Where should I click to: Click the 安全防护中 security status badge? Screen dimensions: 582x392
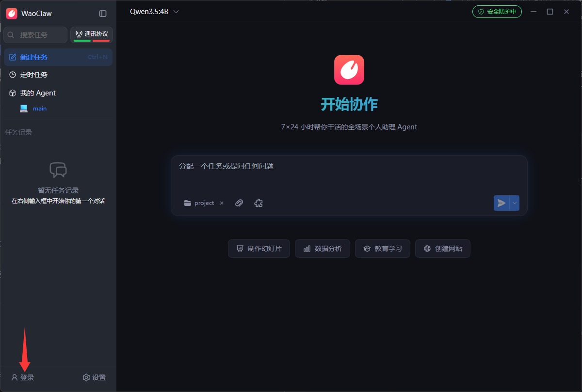click(x=497, y=12)
